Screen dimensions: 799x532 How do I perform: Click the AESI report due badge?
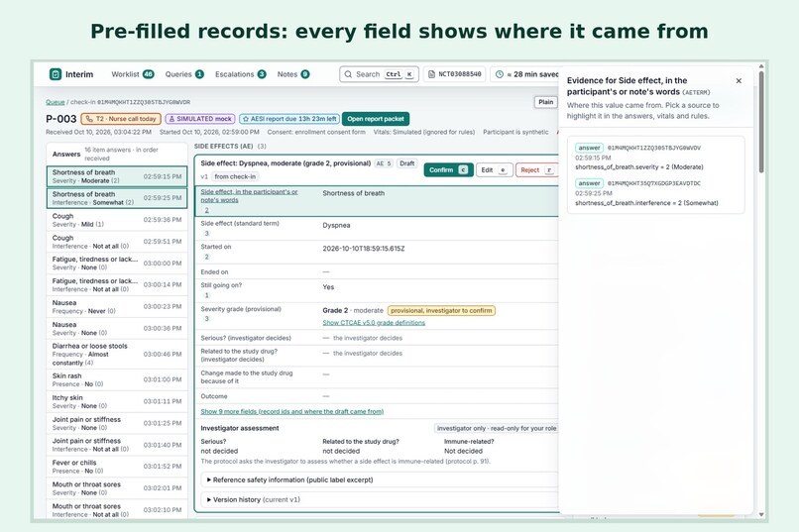pyautogui.click(x=288, y=119)
